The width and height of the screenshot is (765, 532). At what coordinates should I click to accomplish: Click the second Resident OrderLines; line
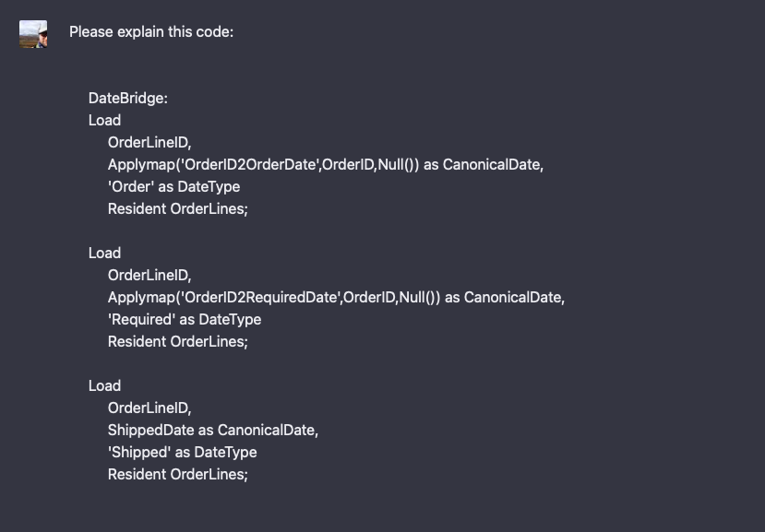pyautogui.click(x=177, y=342)
